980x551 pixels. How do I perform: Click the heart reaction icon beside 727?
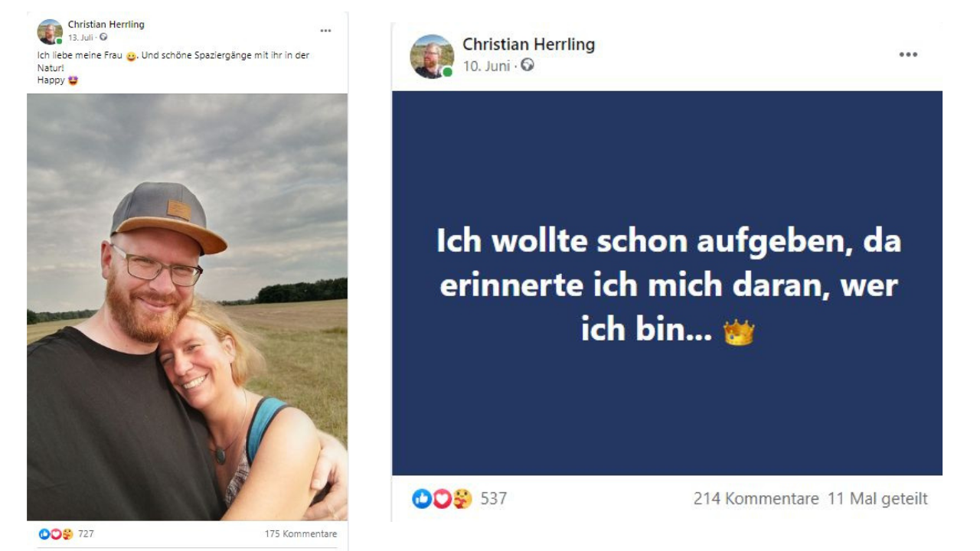[56, 534]
